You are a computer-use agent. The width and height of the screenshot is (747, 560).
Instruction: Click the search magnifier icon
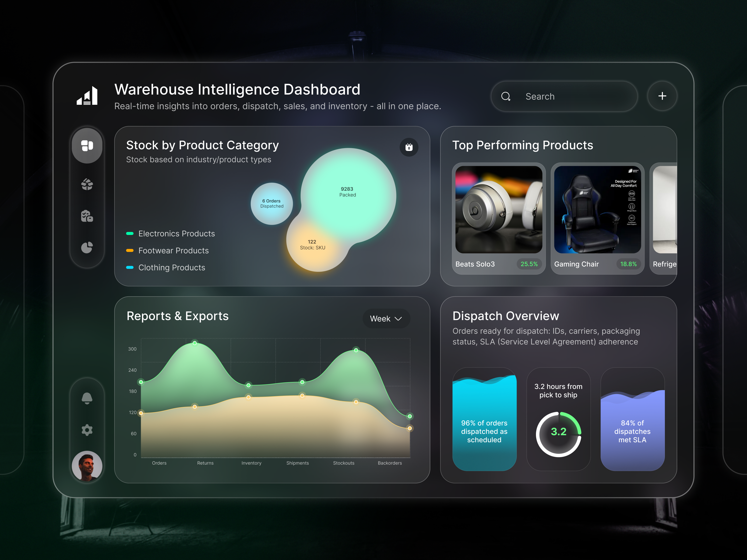(506, 97)
